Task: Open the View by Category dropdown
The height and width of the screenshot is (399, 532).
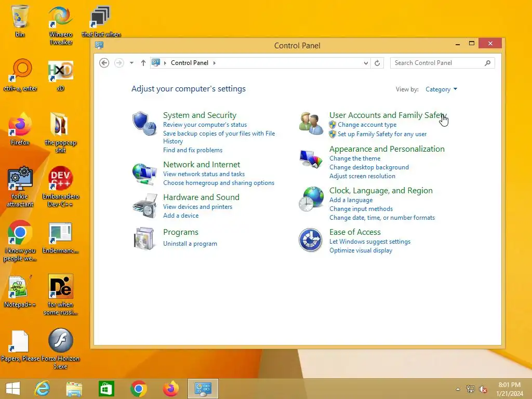Action: click(441, 89)
